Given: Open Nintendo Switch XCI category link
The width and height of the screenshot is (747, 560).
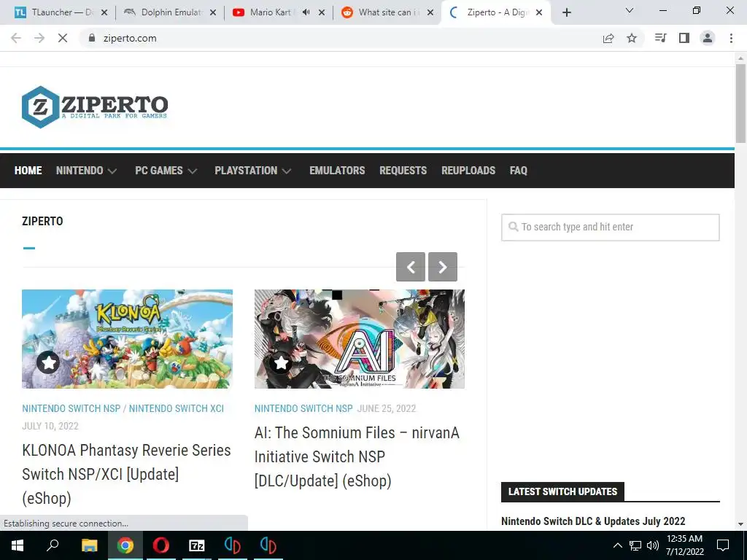Looking at the screenshot, I should click(177, 408).
